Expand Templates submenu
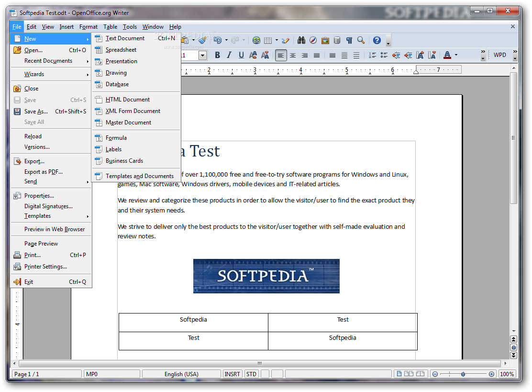532x392 pixels. 51,216
